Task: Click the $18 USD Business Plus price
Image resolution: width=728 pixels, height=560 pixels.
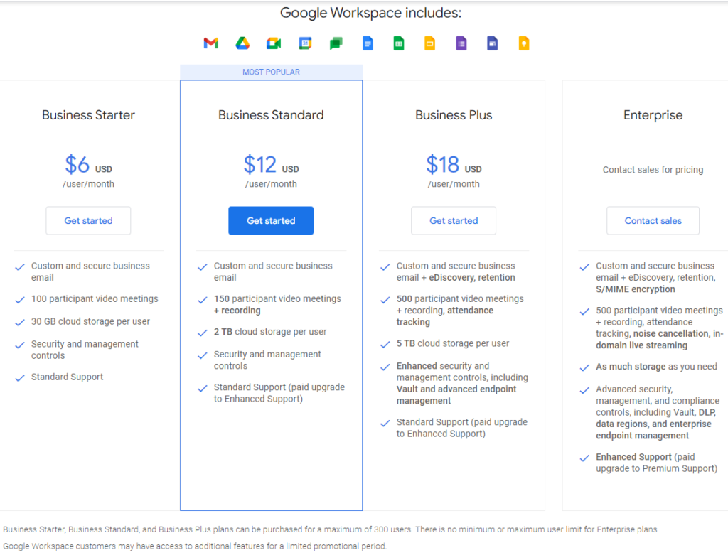Action: (x=454, y=165)
